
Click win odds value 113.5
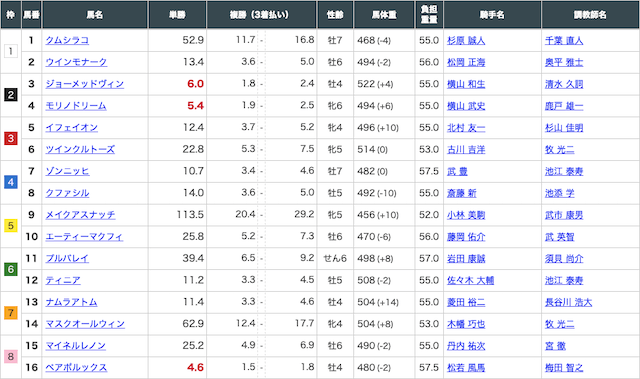pyautogui.click(x=190, y=215)
